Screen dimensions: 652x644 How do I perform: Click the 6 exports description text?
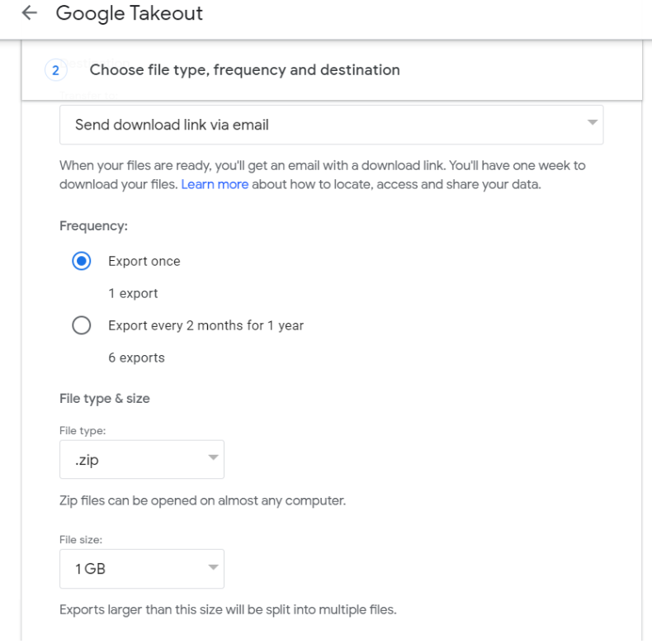click(136, 358)
